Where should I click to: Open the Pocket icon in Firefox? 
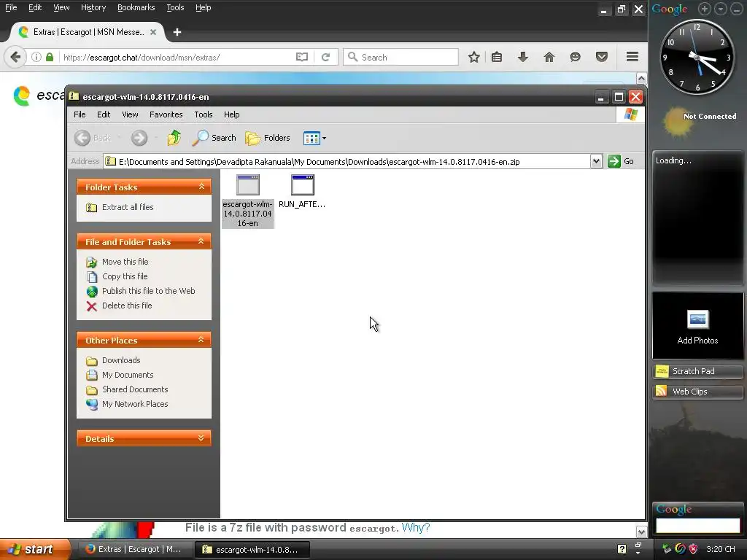tap(602, 57)
